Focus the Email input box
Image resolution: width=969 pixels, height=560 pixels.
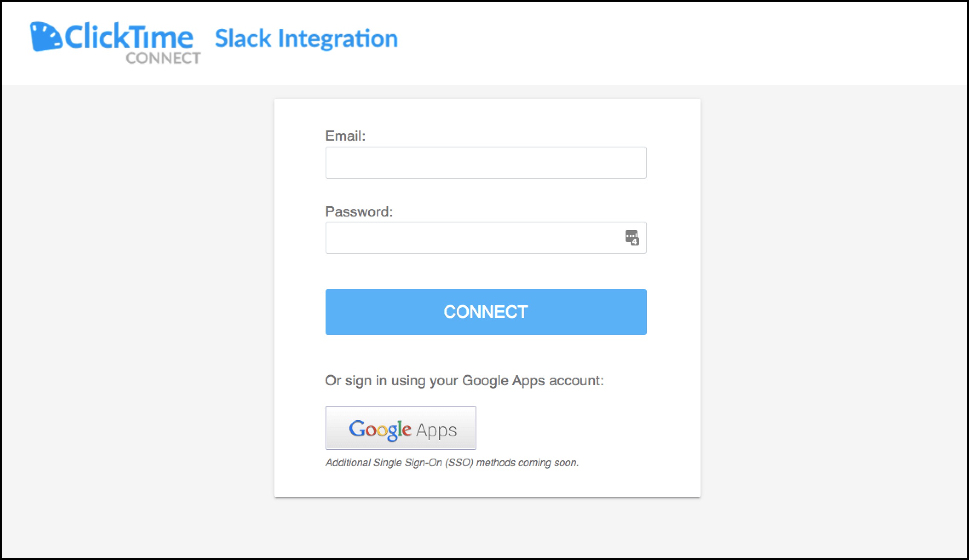485,162
